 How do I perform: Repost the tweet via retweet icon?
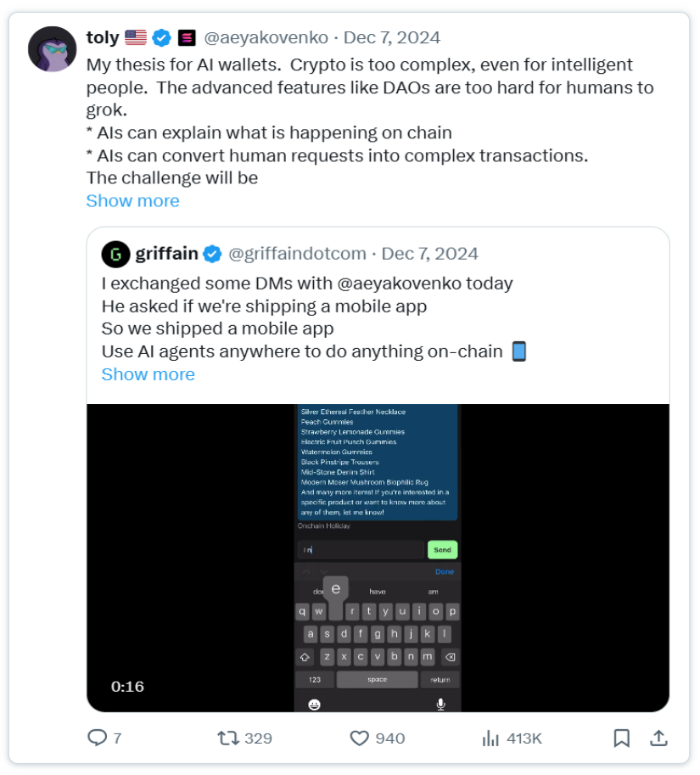(x=228, y=738)
